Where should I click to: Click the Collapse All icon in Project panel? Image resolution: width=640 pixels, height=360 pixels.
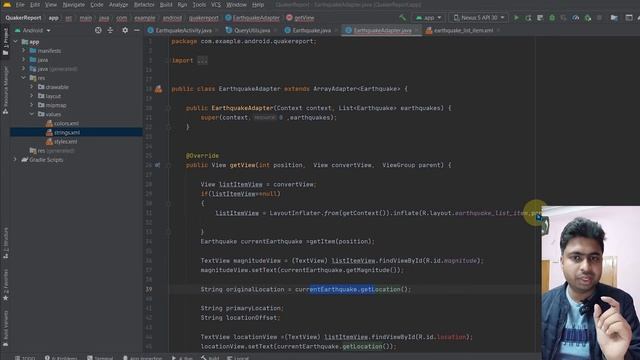(x=110, y=30)
